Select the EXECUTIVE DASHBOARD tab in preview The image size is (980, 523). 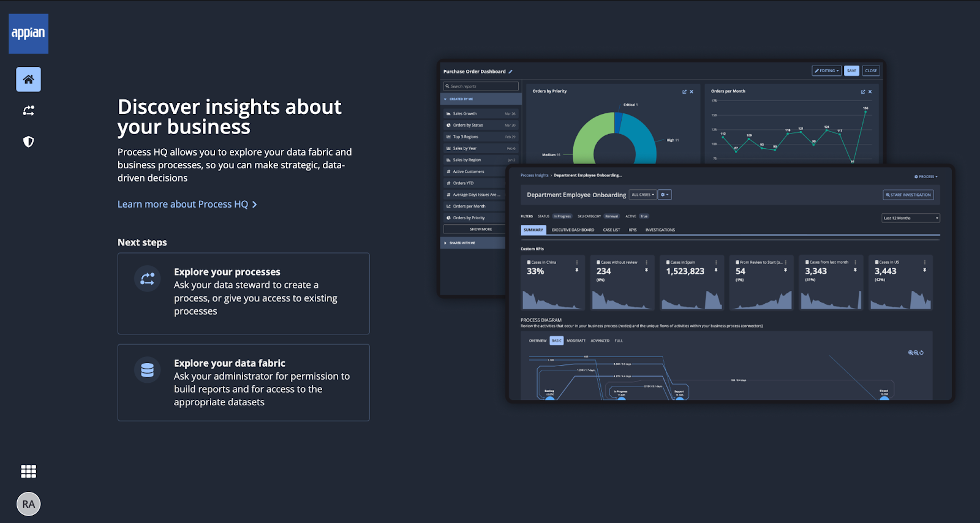point(573,230)
